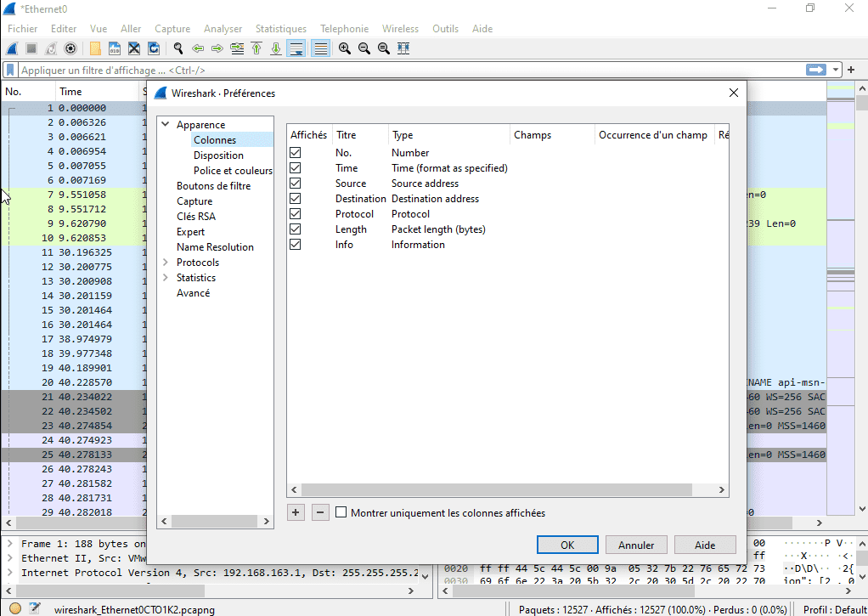Uncheck the Info column checkbox
868x616 pixels.
295,245
